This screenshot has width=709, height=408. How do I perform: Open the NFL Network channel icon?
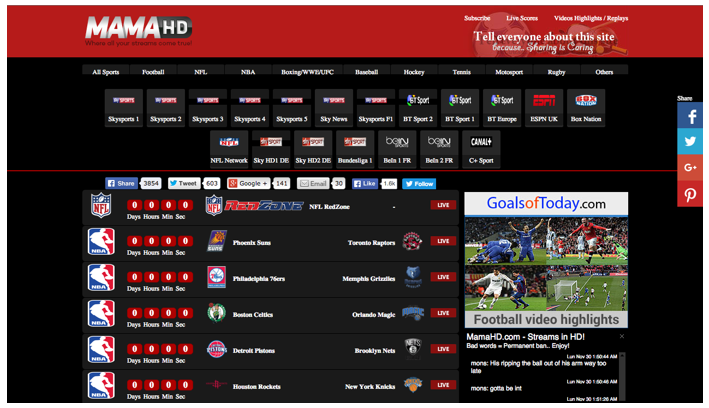click(x=229, y=149)
